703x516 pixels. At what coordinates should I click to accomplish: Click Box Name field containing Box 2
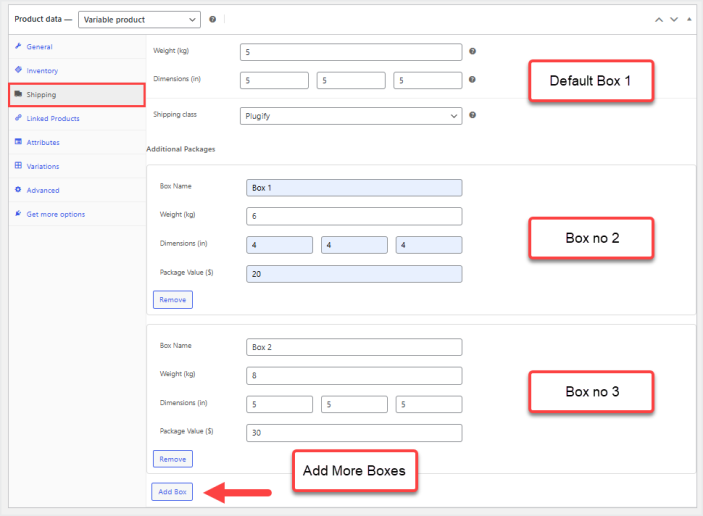coord(354,347)
